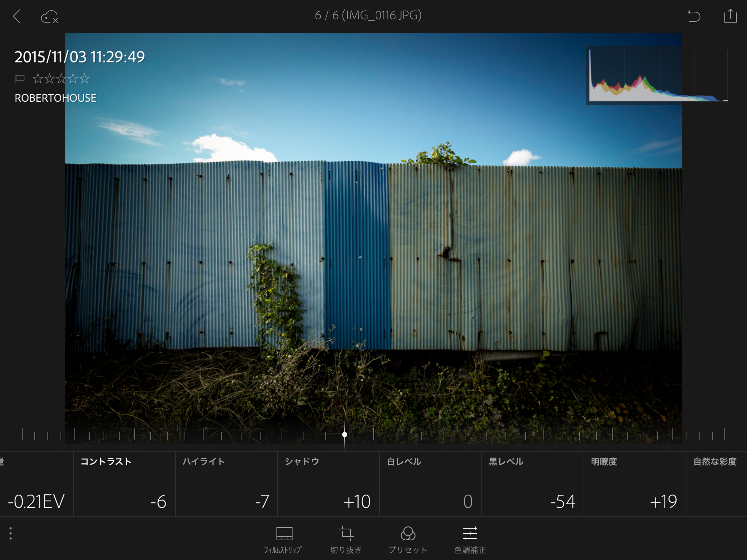Viewport: 747px width, 560px height.
Task: Toggle the flag pick status icon
Action: pyautogui.click(x=19, y=78)
